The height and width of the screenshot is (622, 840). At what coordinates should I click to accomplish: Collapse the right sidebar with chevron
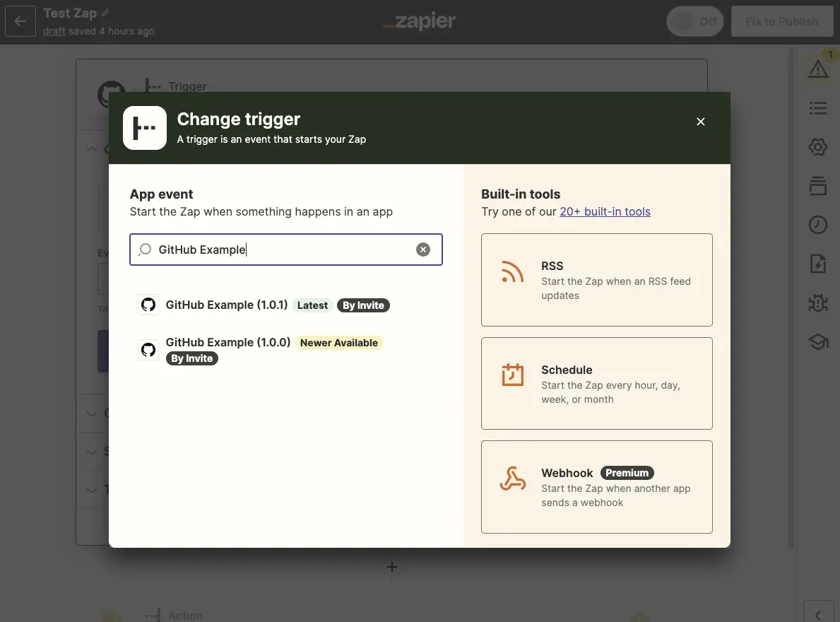coord(819,615)
